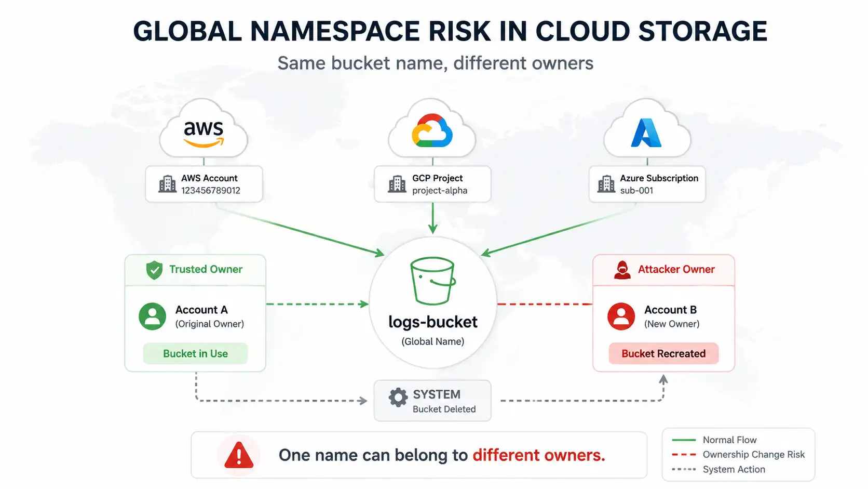Click the Google Cloud logo
Image resolution: width=868 pixels, height=489 pixels.
click(x=432, y=130)
